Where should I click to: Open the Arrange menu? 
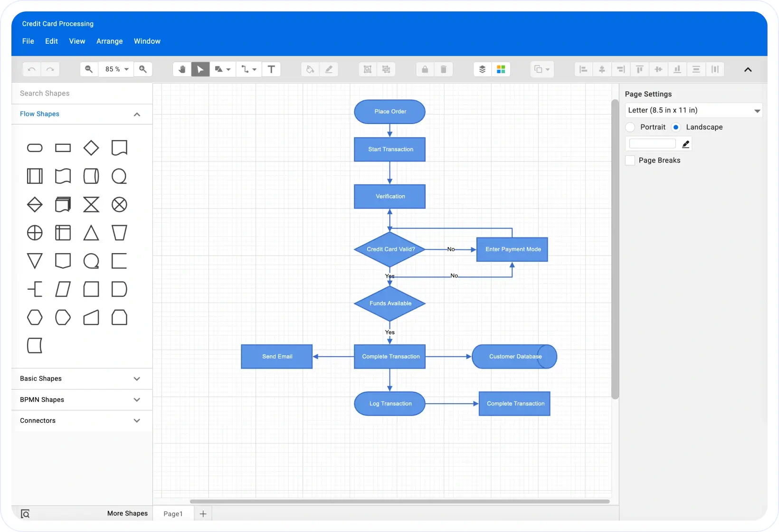[x=109, y=41]
